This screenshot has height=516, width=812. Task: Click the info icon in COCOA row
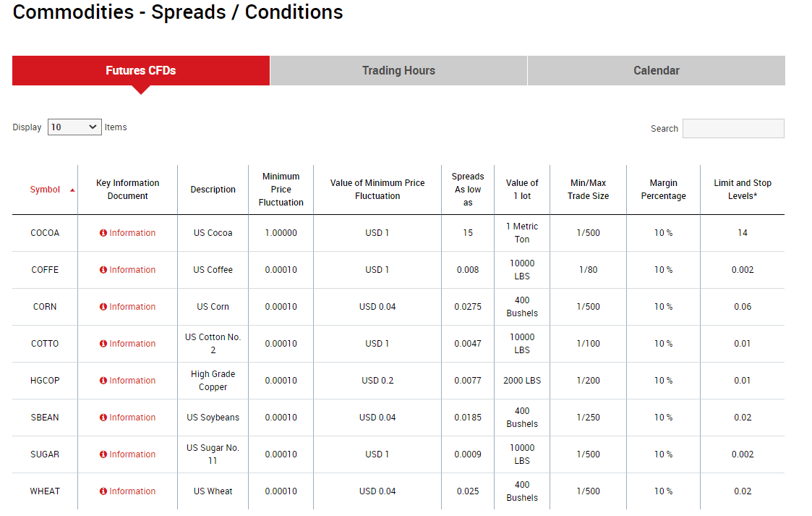point(103,233)
